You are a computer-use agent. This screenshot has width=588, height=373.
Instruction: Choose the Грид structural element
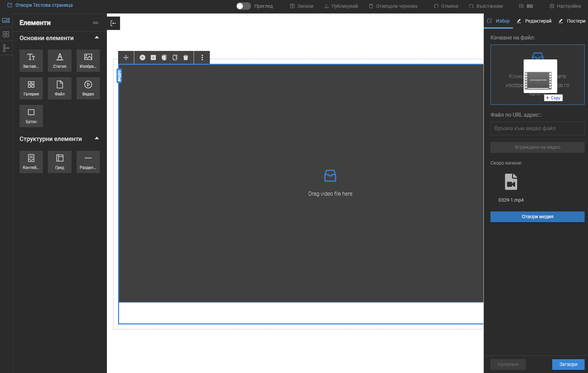pos(60,162)
